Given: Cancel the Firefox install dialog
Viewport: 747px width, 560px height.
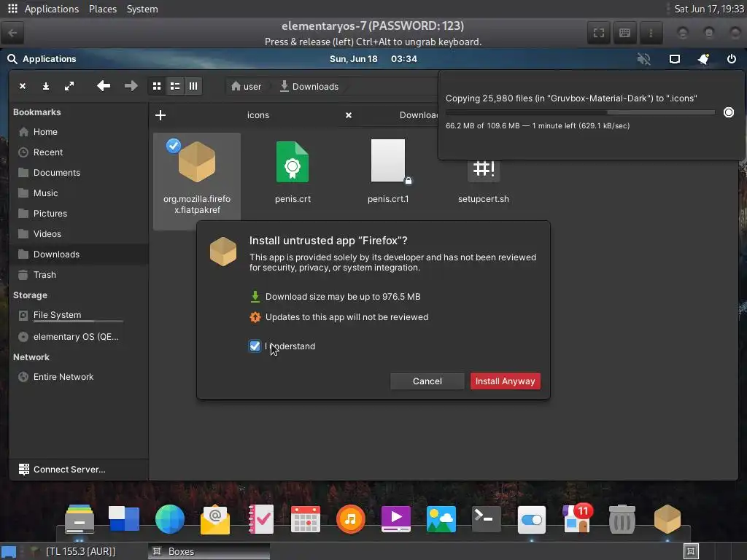Looking at the screenshot, I should pyautogui.click(x=427, y=381).
